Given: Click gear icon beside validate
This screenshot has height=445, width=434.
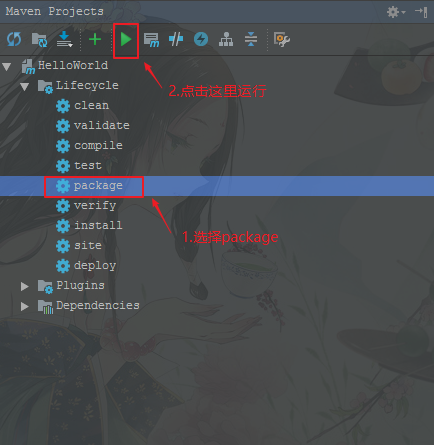Looking at the screenshot, I should click(63, 126).
